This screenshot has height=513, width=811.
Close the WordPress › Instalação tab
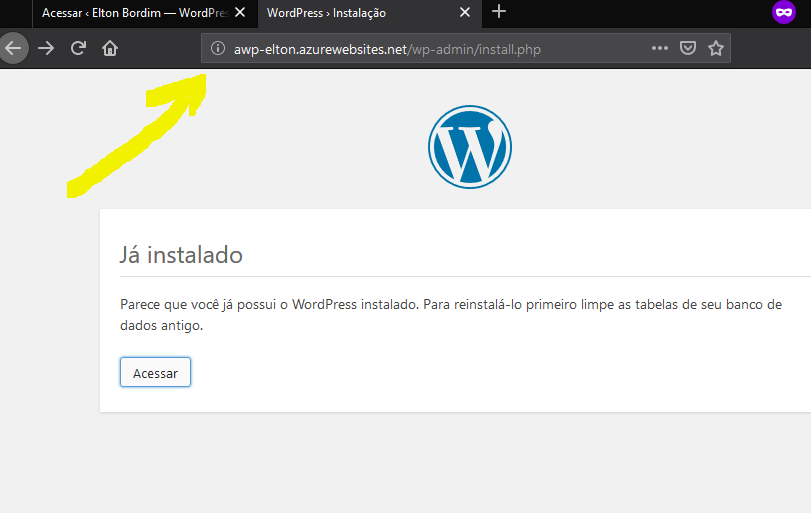pyautogui.click(x=465, y=13)
